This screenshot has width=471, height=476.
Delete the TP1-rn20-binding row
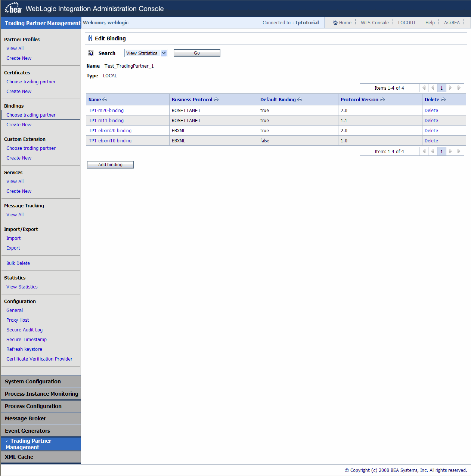tap(431, 111)
